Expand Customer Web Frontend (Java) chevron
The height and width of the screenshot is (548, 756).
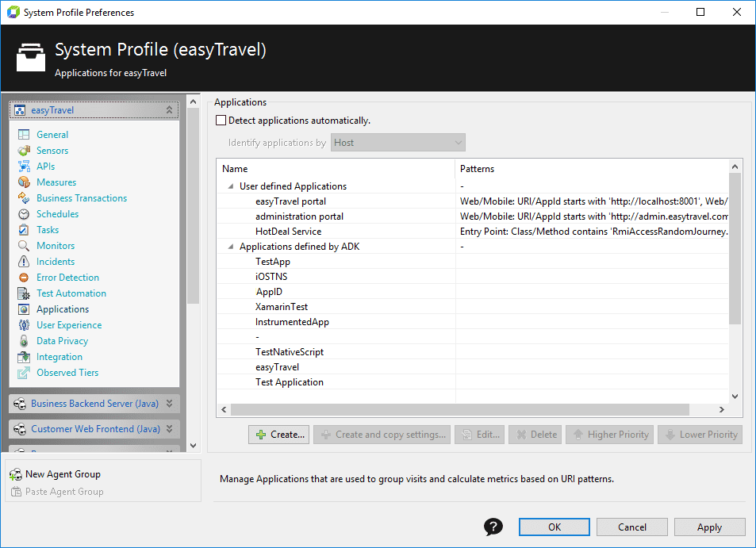click(x=169, y=429)
